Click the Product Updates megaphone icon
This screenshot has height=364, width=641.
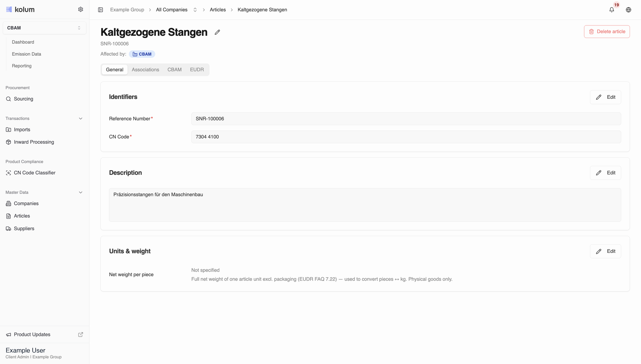click(x=8, y=335)
